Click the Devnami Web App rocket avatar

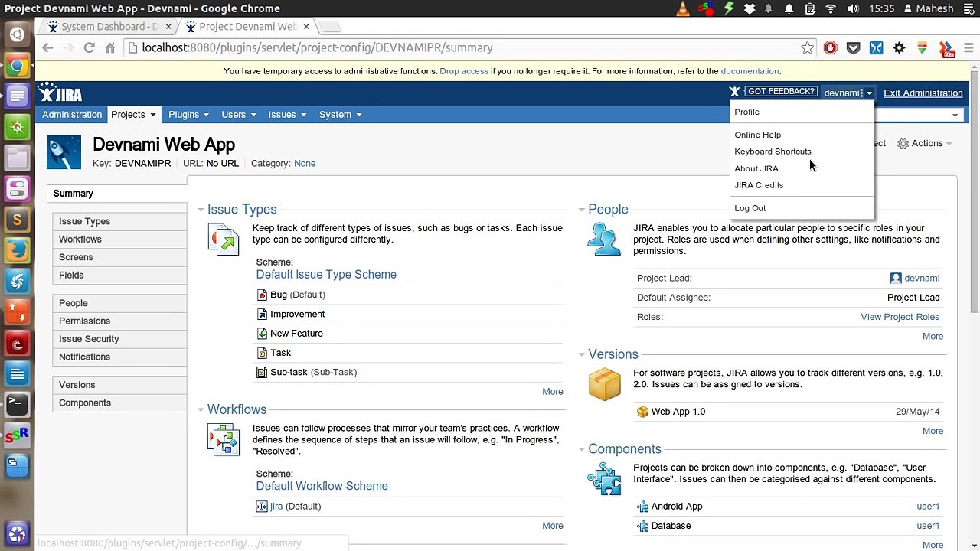[64, 152]
